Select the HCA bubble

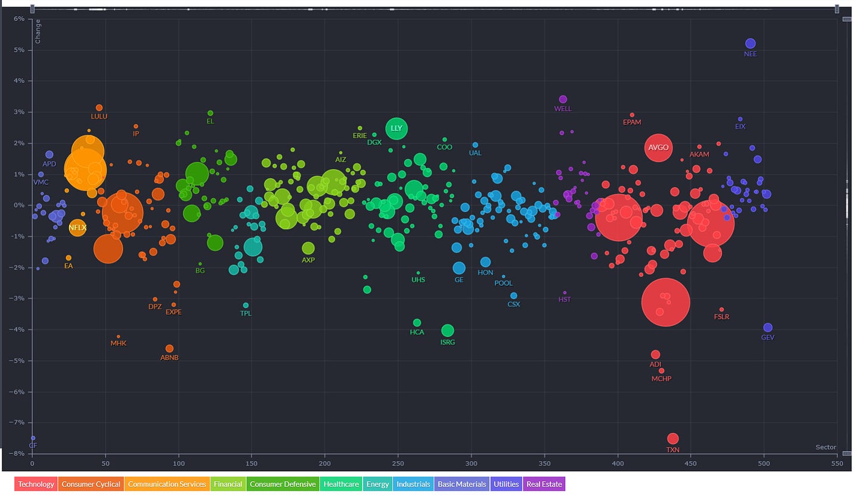pos(417,323)
